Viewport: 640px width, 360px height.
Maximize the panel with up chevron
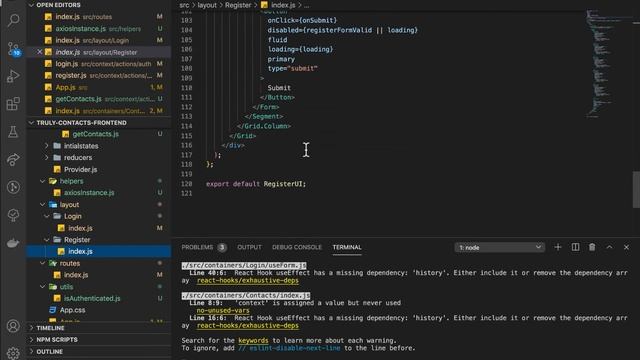pyautogui.click(x=609, y=247)
